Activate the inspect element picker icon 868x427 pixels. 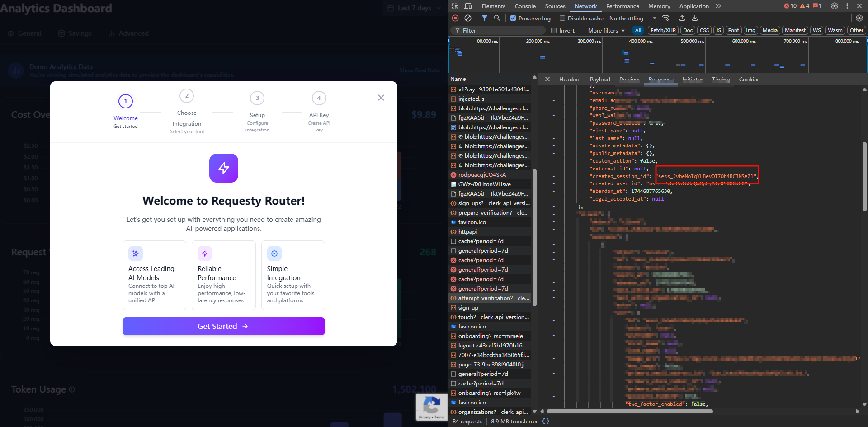[x=455, y=6]
